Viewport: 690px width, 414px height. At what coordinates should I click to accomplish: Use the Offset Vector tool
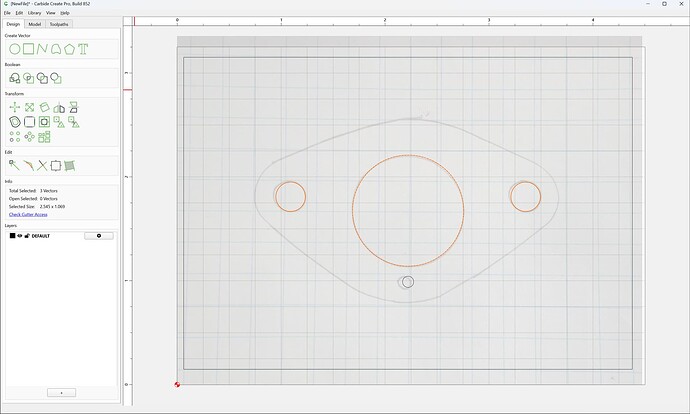coord(15,122)
